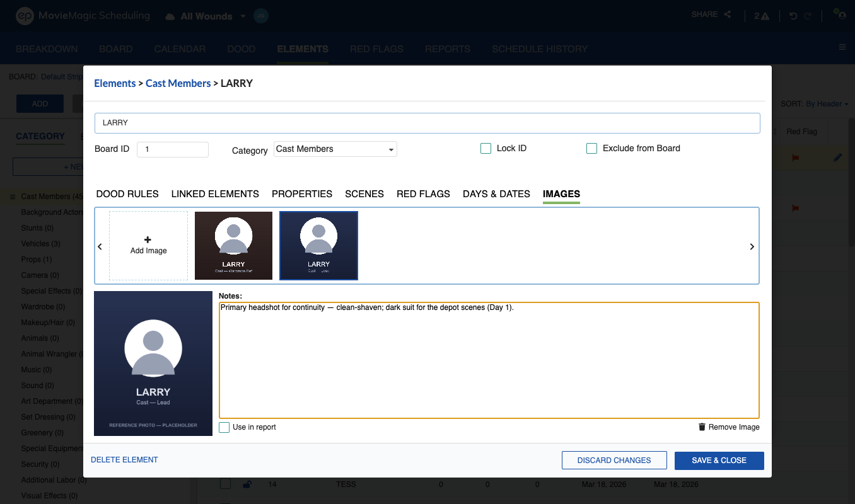Click the lock icon in TESS row

pyautogui.click(x=247, y=484)
